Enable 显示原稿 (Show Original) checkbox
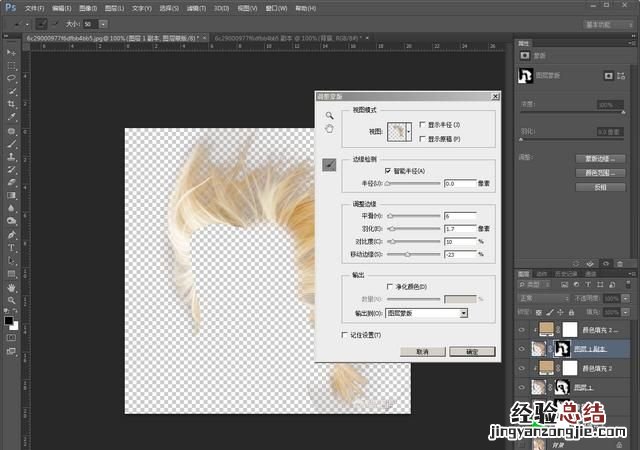This screenshot has width=640, height=450. click(422, 139)
